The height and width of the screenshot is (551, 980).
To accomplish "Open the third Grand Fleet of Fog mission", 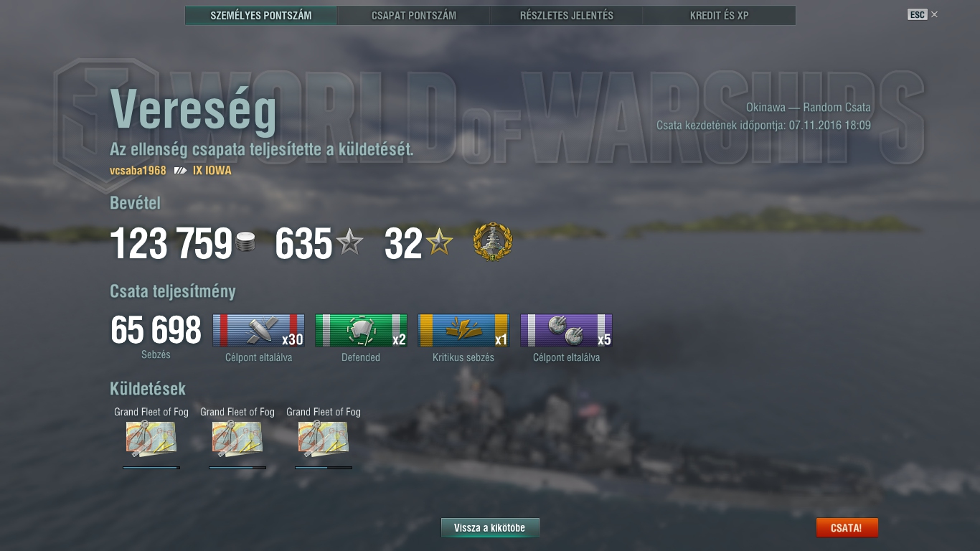I will (324, 438).
